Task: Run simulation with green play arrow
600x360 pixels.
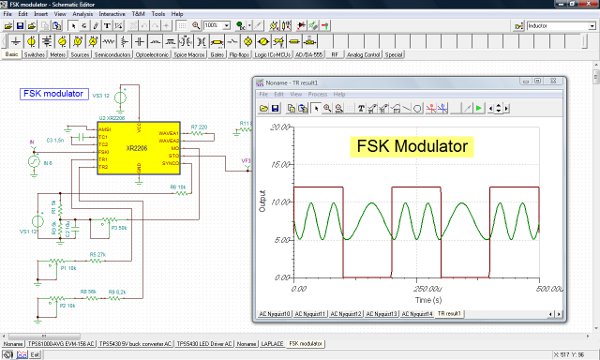Action: 478,109
